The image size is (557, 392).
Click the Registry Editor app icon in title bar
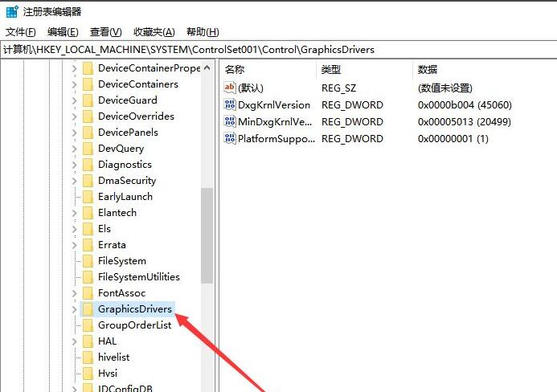click(12, 11)
